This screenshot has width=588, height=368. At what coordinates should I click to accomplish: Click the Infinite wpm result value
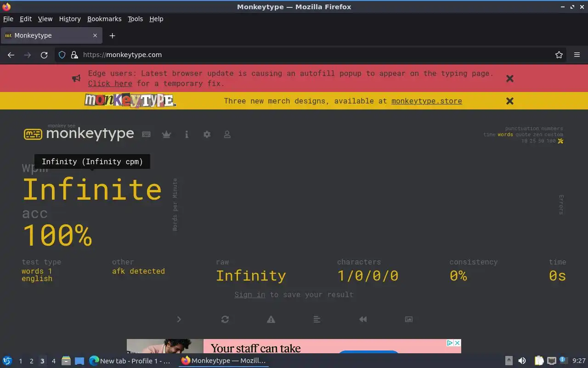pos(92,189)
